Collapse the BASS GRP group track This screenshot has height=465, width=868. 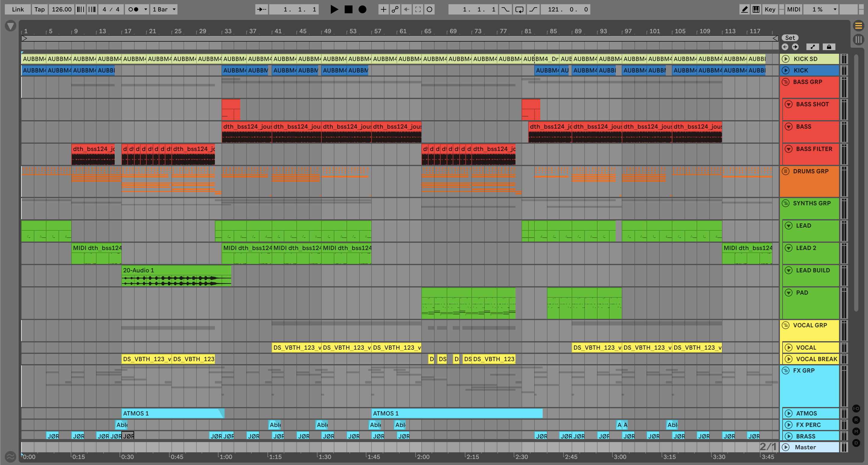pyautogui.click(x=786, y=82)
